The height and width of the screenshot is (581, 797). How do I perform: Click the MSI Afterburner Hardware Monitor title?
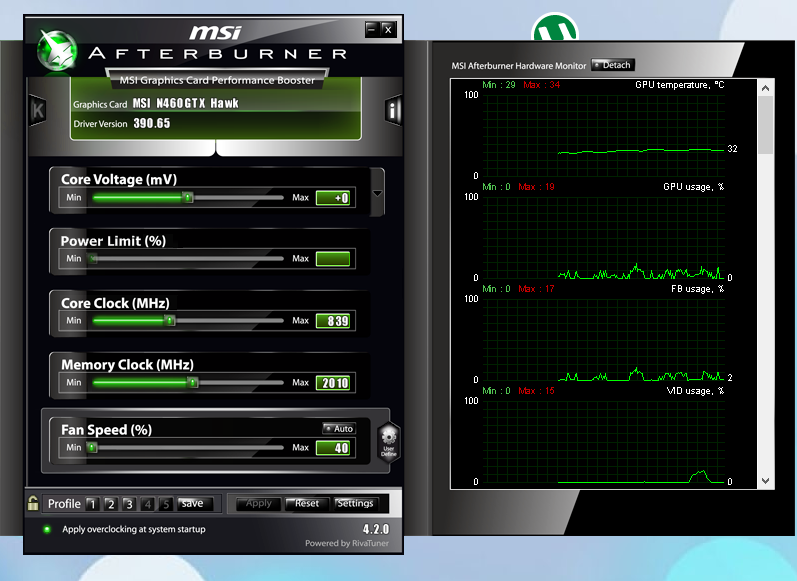[518, 66]
